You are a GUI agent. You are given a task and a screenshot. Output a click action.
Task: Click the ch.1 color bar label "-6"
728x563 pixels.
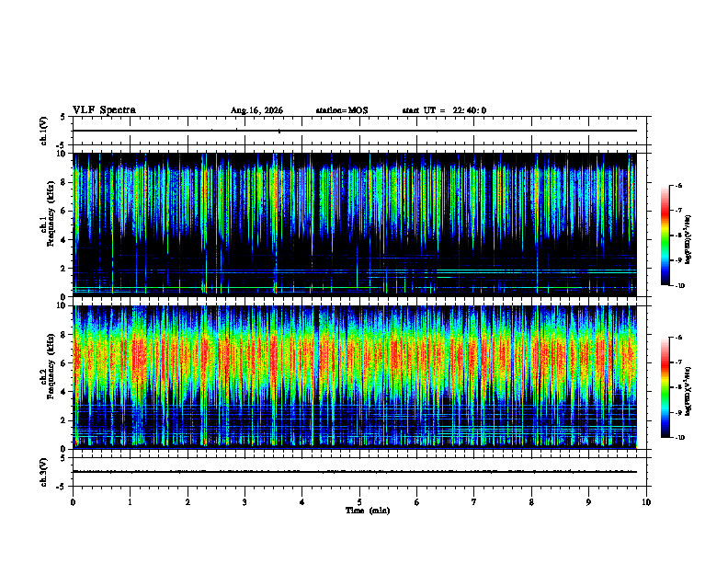click(678, 186)
